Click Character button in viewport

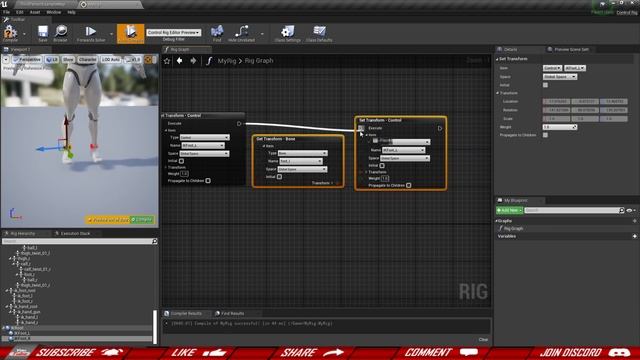tap(87, 60)
